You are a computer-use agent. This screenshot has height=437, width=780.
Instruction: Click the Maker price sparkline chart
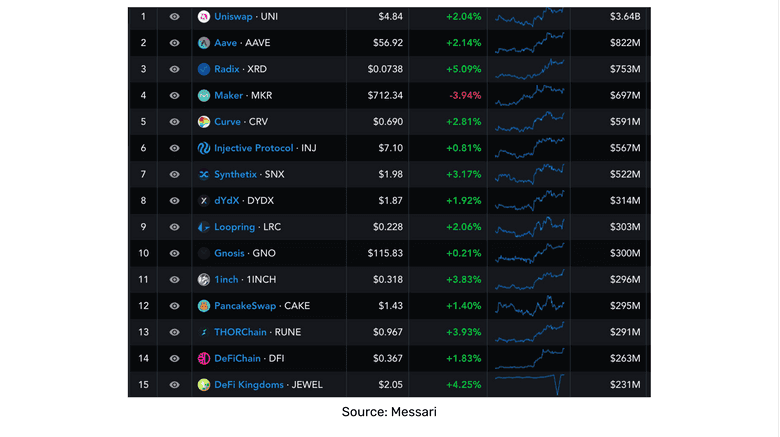(529, 95)
